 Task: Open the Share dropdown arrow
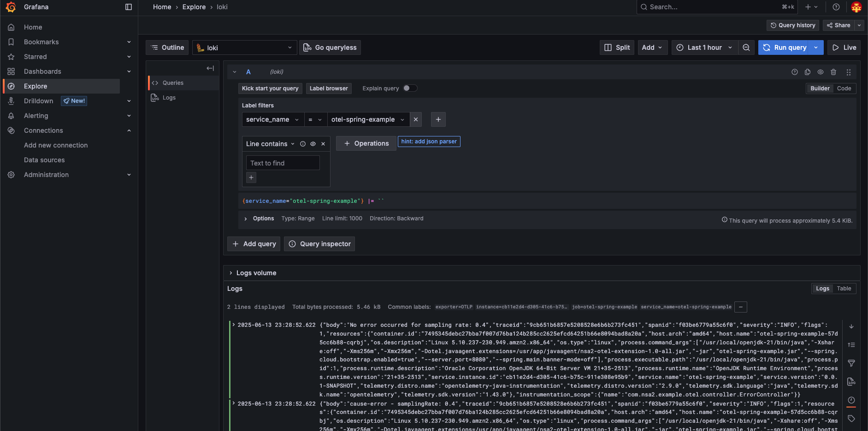pyautogui.click(x=859, y=25)
